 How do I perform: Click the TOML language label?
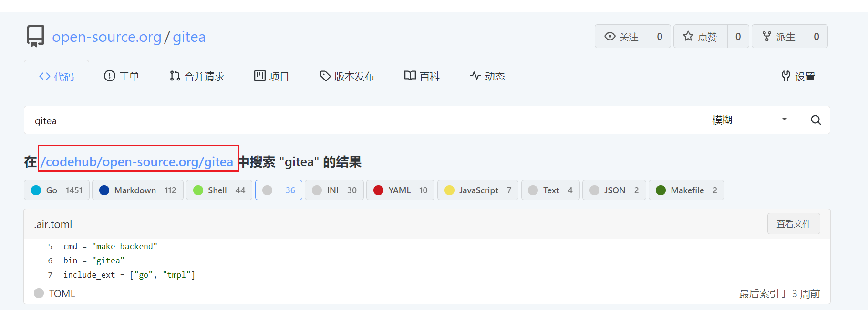coord(62,293)
